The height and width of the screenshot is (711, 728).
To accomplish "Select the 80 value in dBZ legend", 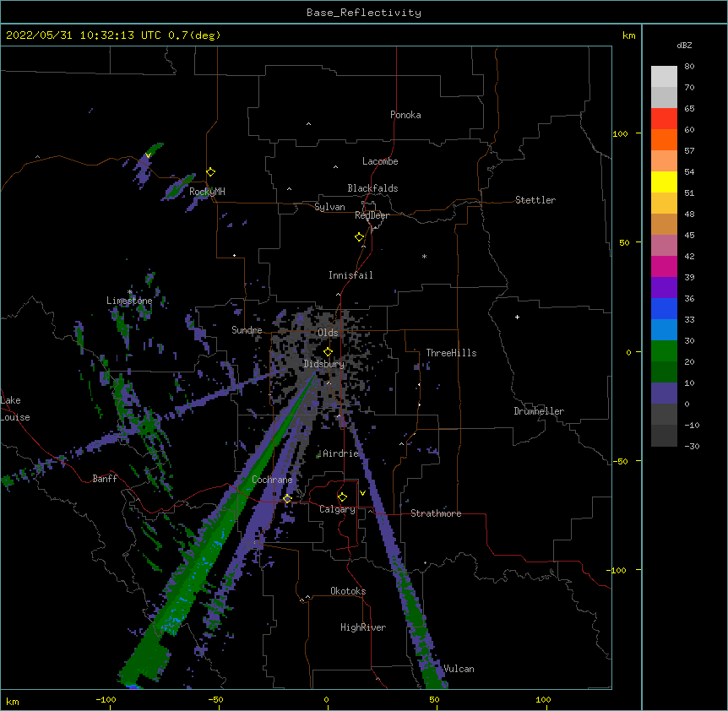I will pyautogui.click(x=689, y=67).
